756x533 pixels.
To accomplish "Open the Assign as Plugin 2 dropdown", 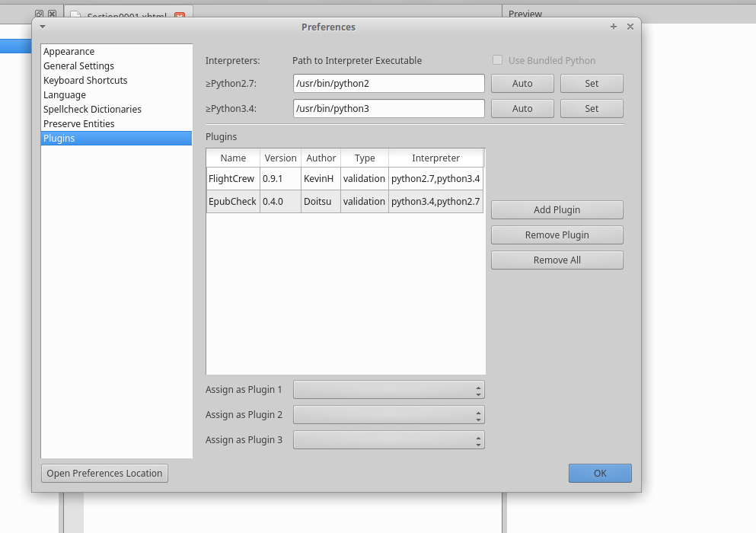I will point(388,415).
